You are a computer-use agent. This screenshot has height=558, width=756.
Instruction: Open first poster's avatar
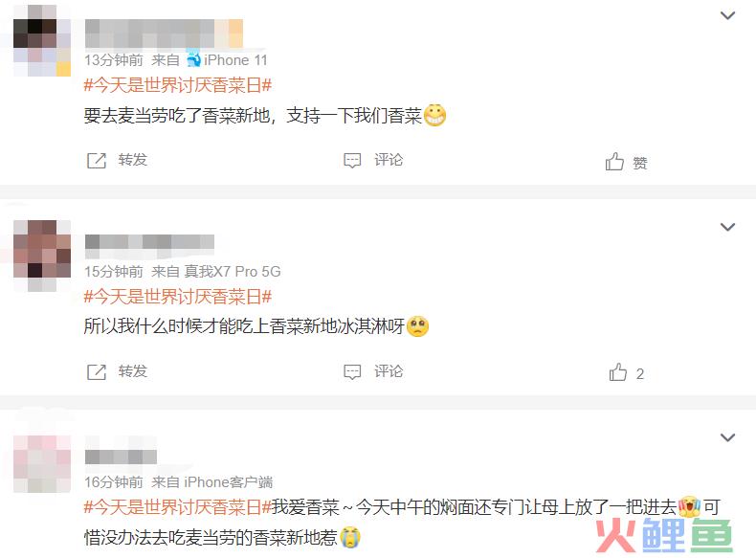(x=42, y=40)
